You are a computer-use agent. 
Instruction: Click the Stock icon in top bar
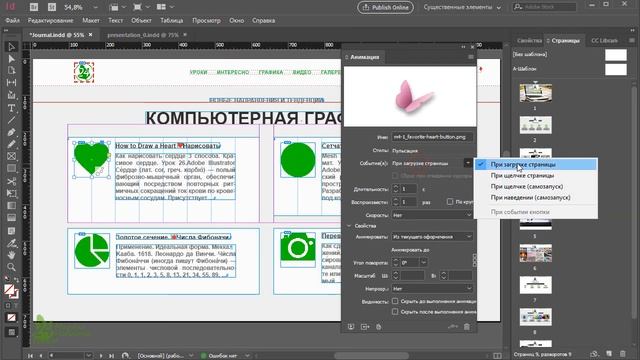coord(52,7)
